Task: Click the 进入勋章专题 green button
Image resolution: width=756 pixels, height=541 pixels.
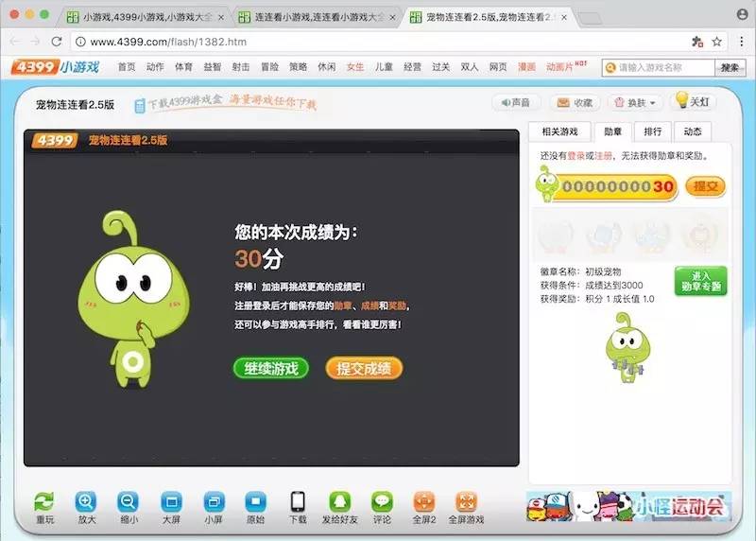Action: pyautogui.click(x=700, y=281)
